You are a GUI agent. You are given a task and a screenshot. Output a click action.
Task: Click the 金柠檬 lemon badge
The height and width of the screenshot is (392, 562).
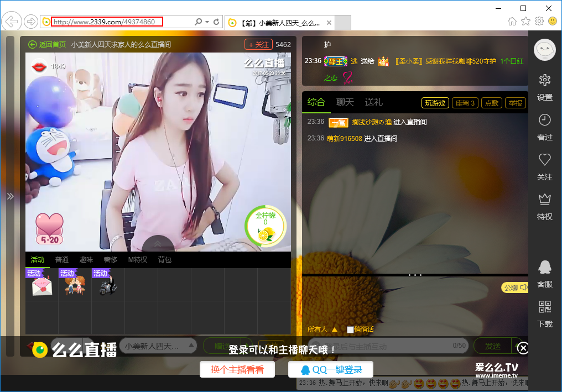pos(265,226)
